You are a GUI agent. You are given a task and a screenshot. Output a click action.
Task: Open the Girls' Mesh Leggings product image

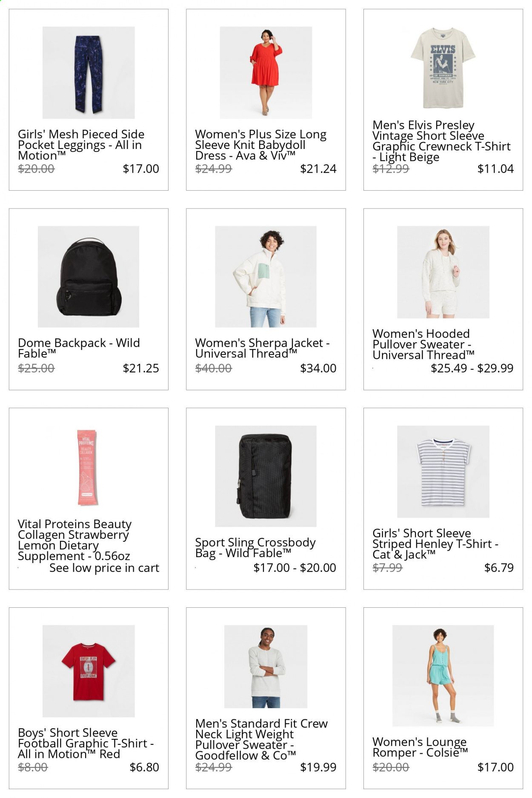tap(89, 72)
